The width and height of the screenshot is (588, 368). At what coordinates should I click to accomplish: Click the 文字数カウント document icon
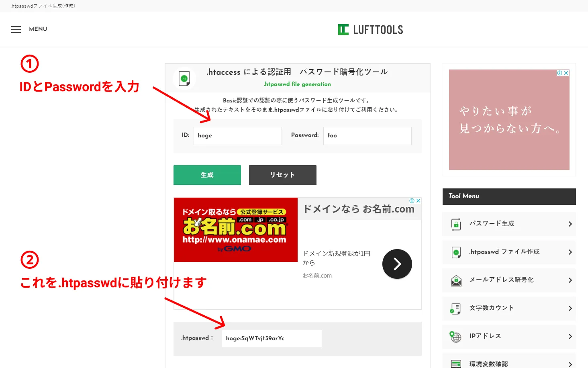point(455,309)
